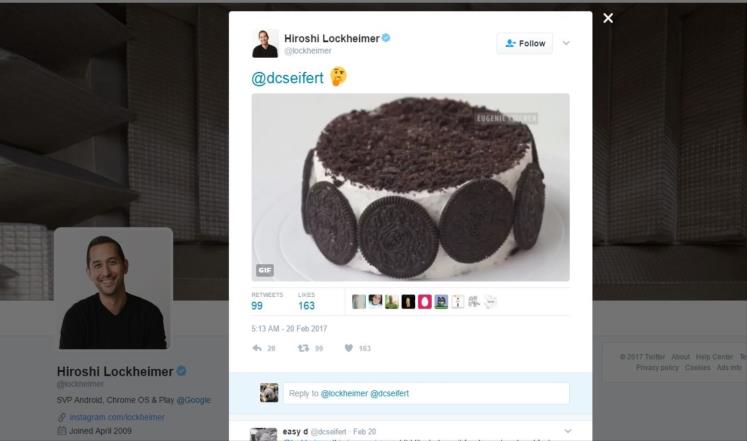
Task: Like the tweet with the heart icon
Action: pyautogui.click(x=349, y=348)
